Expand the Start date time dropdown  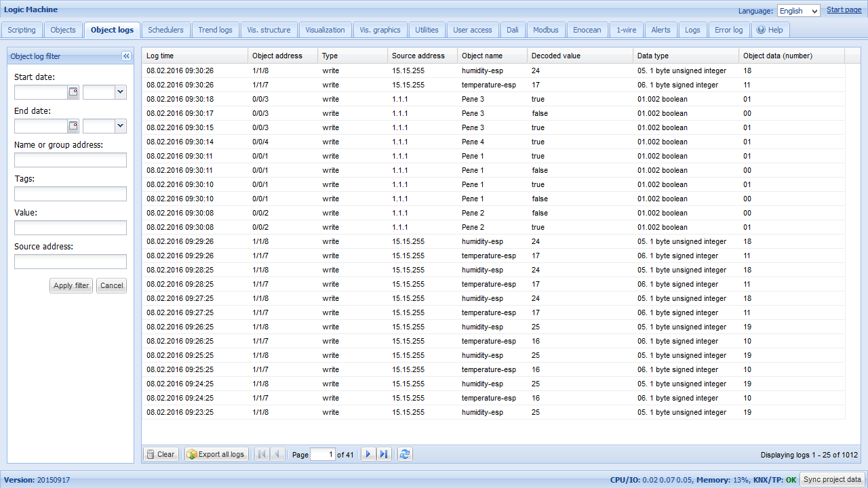(x=121, y=92)
